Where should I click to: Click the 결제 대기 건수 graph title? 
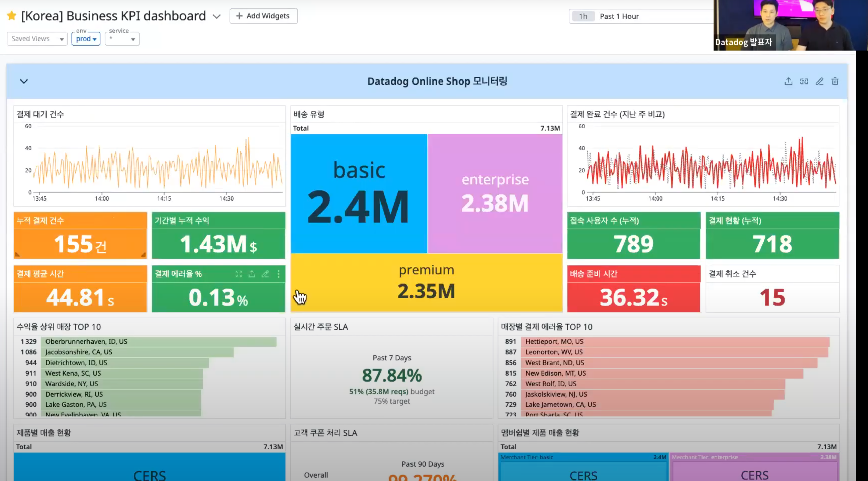[x=40, y=114]
